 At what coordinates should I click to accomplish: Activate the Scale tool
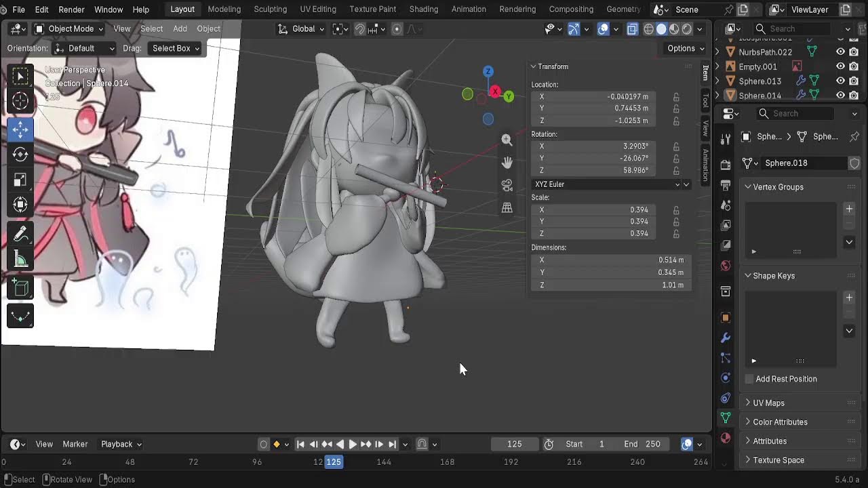[20, 180]
